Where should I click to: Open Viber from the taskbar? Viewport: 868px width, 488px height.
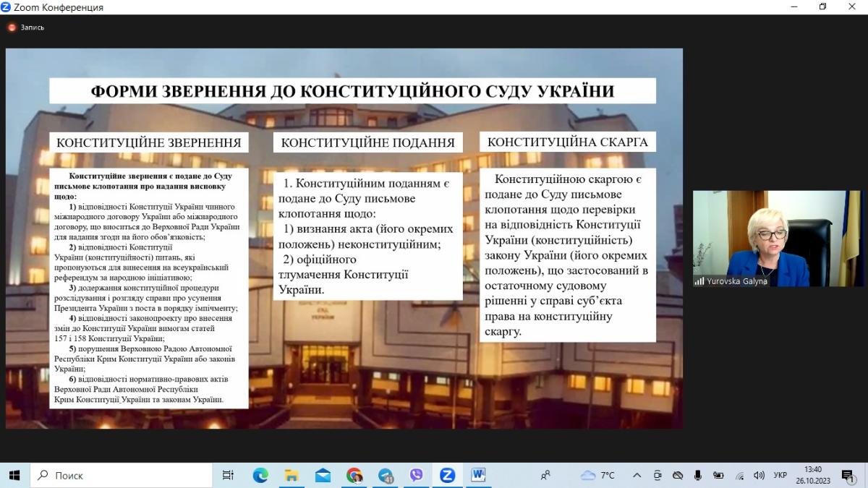click(416, 475)
